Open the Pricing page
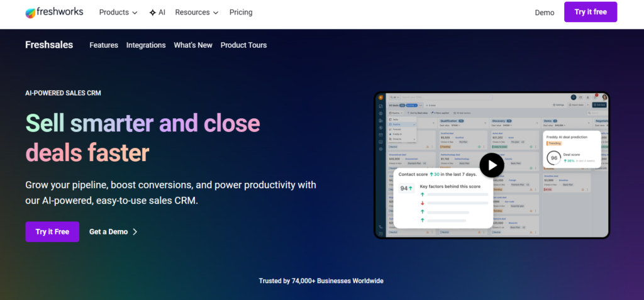This screenshot has width=644, height=300. point(241,13)
